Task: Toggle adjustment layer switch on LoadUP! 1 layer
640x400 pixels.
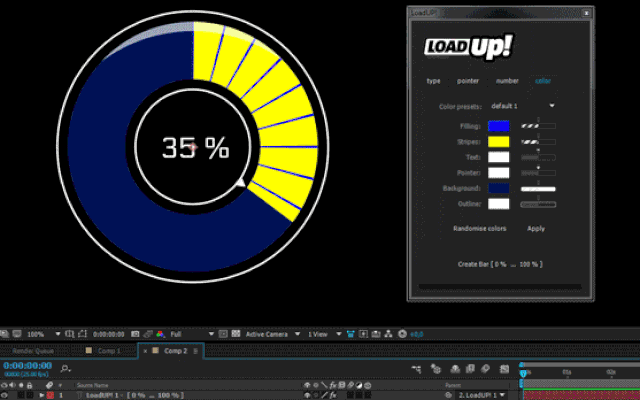Action: coord(359,395)
